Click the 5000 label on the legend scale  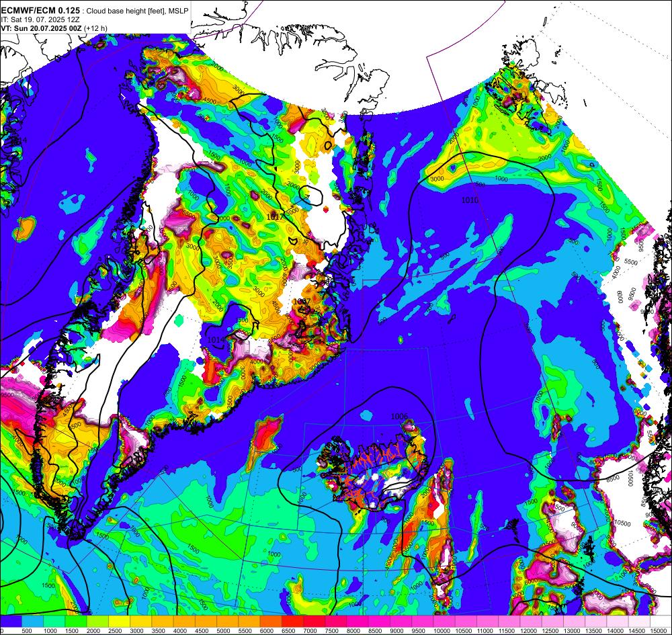tap(224, 631)
